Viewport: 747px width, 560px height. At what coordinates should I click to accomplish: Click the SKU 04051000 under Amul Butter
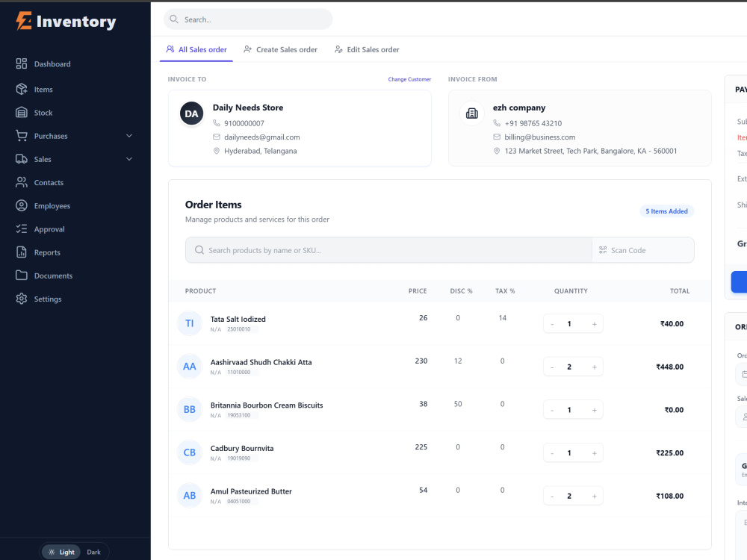pyautogui.click(x=239, y=502)
